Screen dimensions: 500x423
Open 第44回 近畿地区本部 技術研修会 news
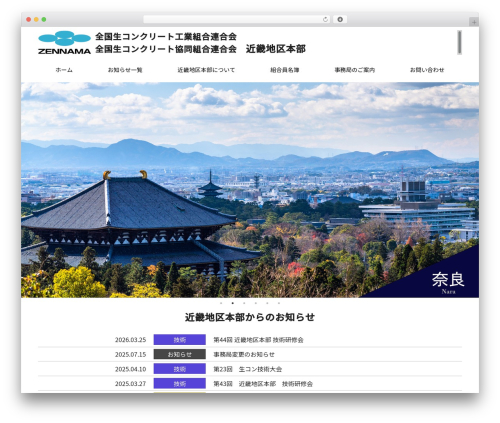coord(258,340)
